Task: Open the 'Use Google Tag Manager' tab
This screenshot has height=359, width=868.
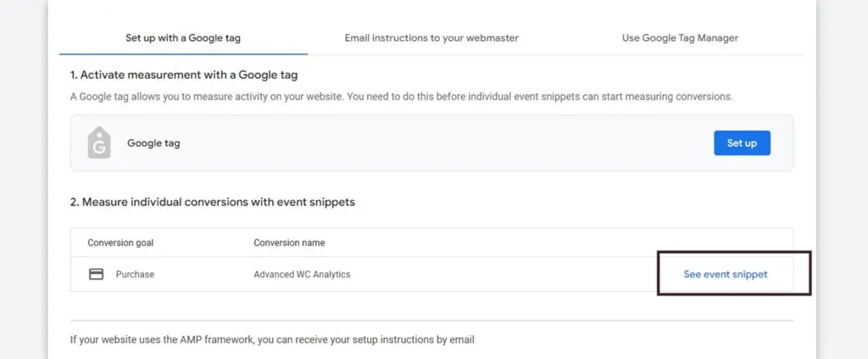Action: pyautogui.click(x=681, y=38)
